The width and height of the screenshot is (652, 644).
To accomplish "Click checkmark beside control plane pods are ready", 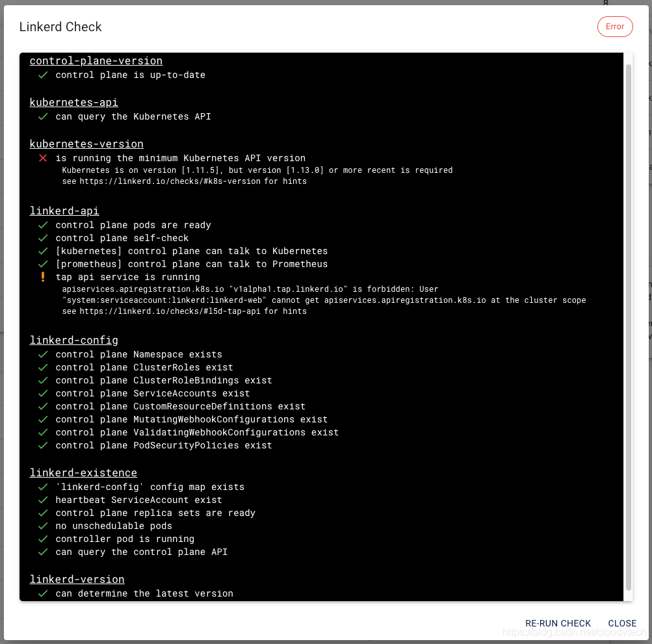I will [43, 225].
